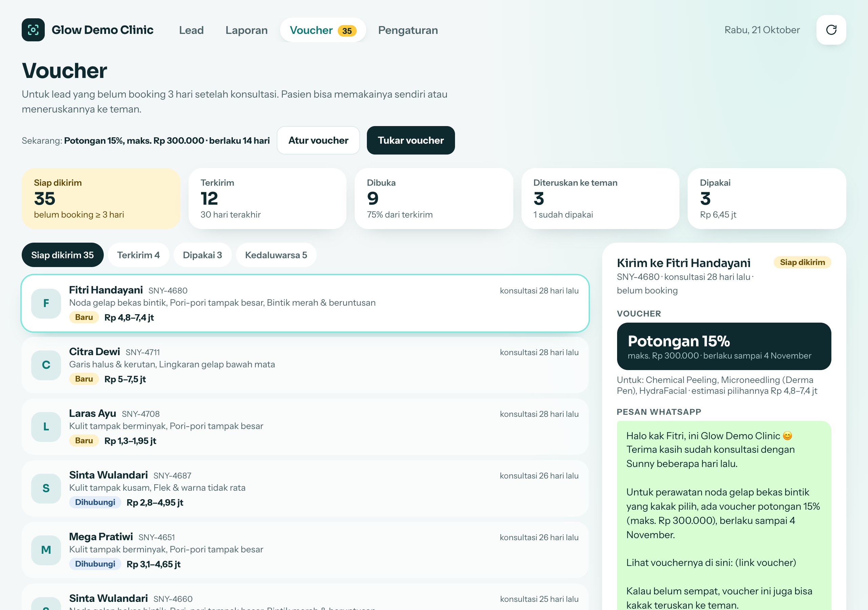
Task: Open Sinta Wulandari SNY-4687 row
Action: (305, 488)
